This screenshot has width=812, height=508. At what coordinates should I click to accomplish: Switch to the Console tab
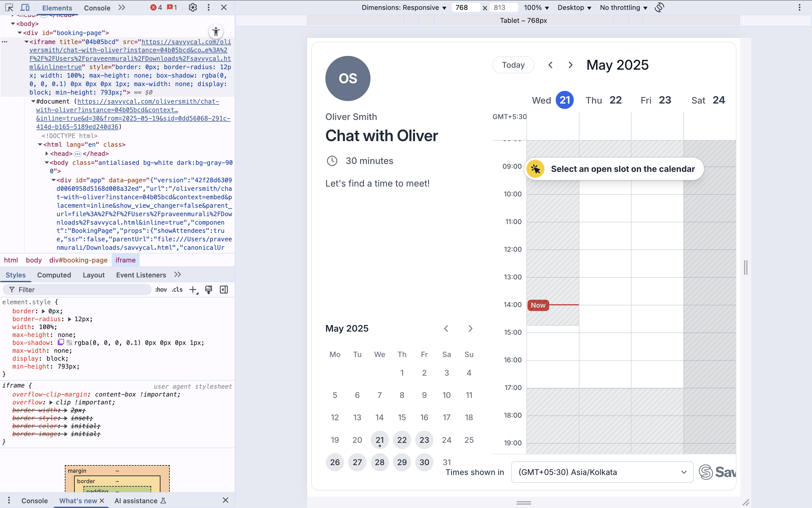[97, 8]
